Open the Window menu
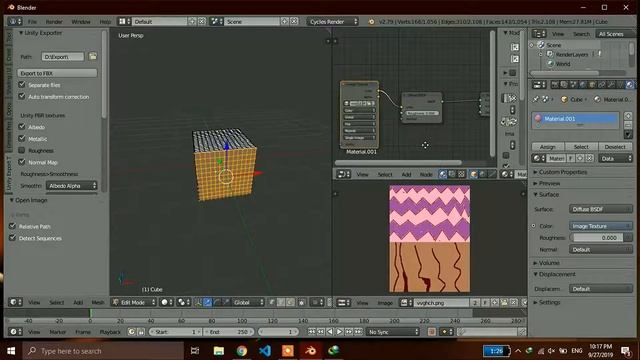This screenshot has width=640, height=360. click(x=81, y=22)
